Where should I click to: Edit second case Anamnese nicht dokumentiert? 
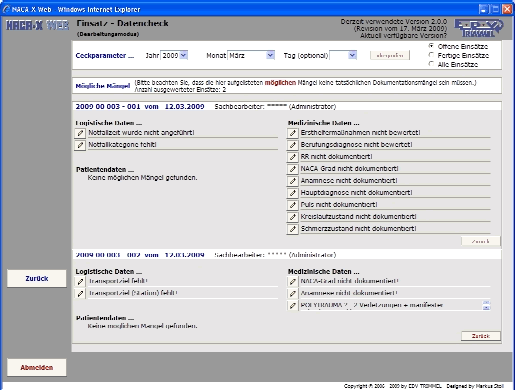pyautogui.click(x=292, y=294)
